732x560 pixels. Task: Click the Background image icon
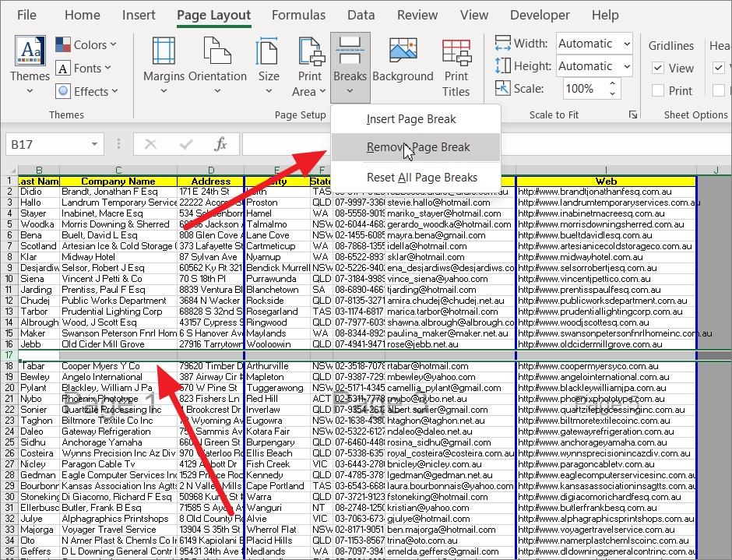click(x=403, y=53)
